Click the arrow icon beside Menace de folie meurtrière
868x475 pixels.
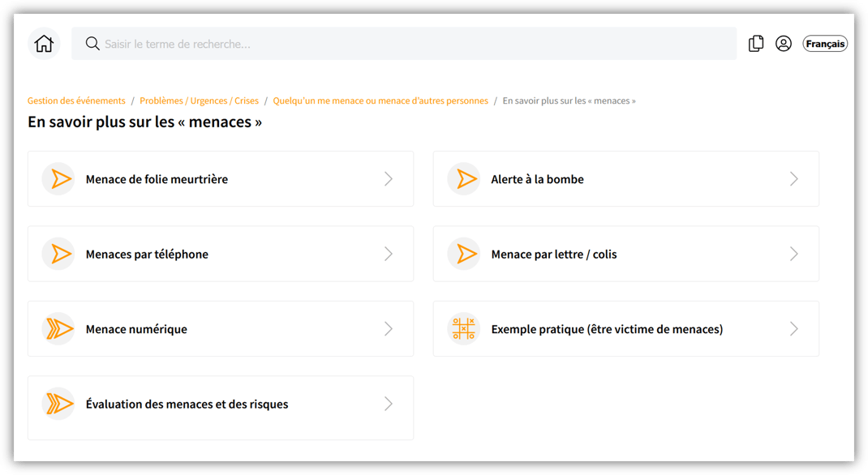[59, 179]
